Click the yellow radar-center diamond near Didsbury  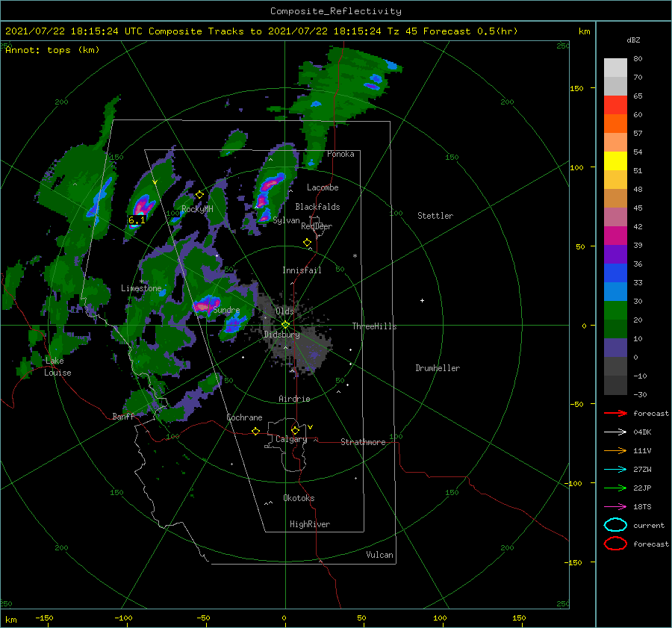pos(285,325)
